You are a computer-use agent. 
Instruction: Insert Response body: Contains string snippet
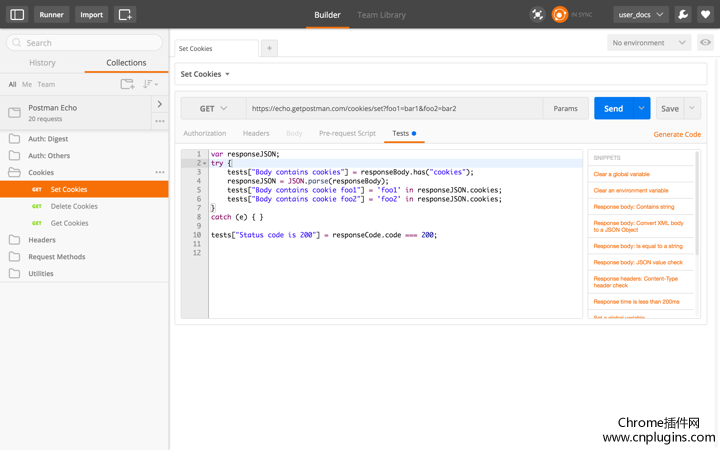click(634, 207)
